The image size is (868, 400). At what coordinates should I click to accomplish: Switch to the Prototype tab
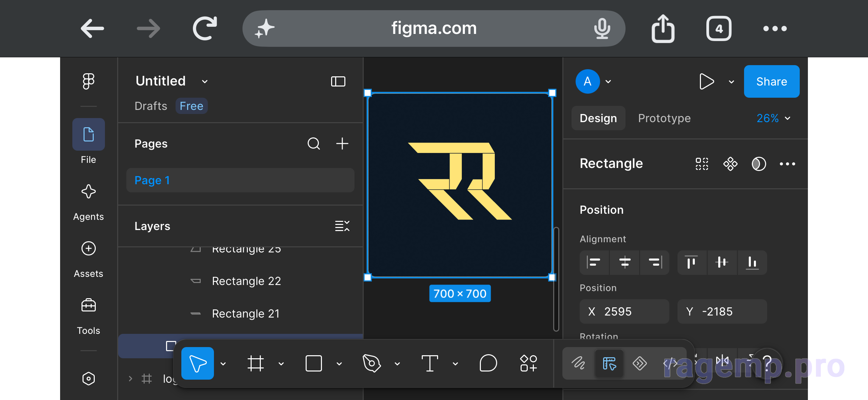pyautogui.click(x=664, y=118)
